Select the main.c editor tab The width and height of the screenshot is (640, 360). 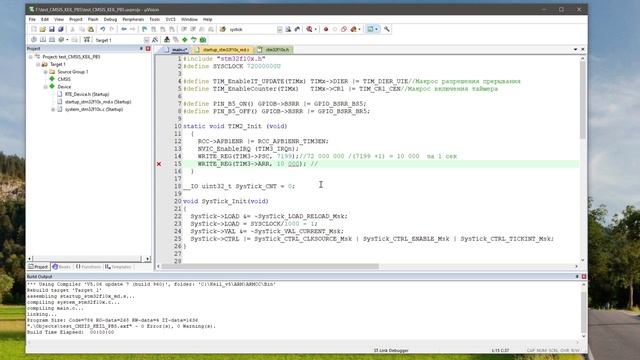176,50
